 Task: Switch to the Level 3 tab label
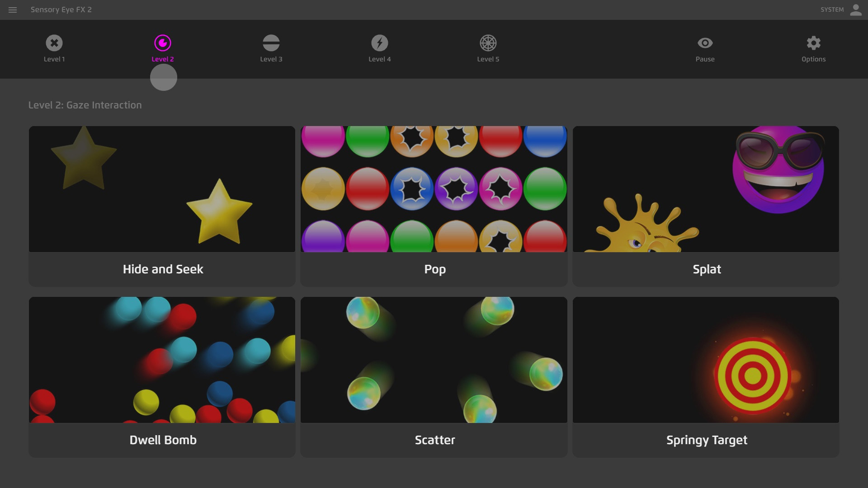271,59
